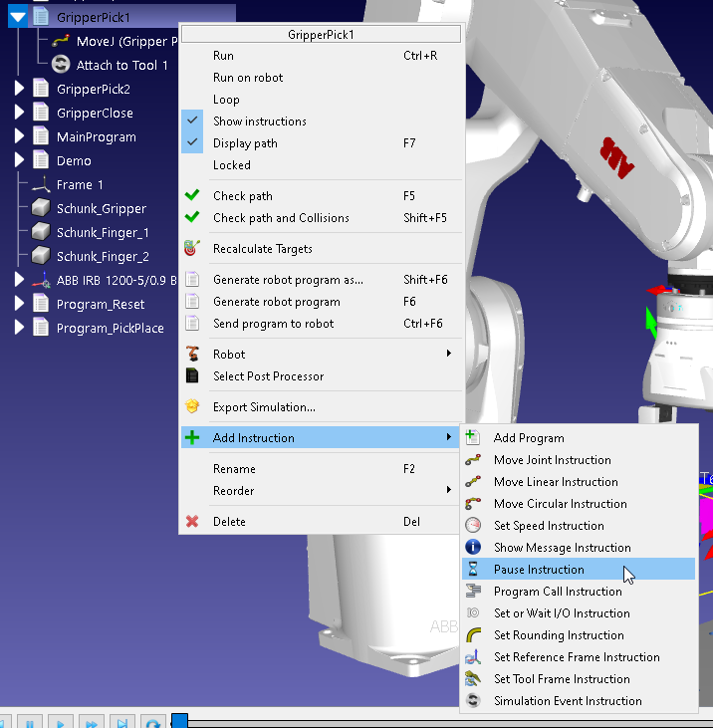Click the fast forward simulation button
Image resolution: width=713 pixels, height=728 pixels.
pyautogui.click(x=91, y=722)
